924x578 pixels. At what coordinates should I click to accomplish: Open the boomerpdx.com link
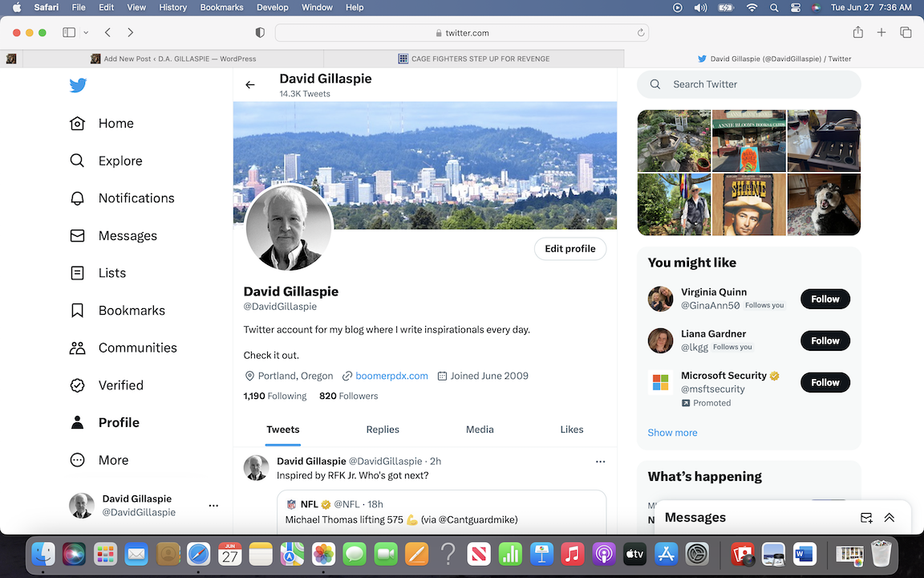point(391,376)
